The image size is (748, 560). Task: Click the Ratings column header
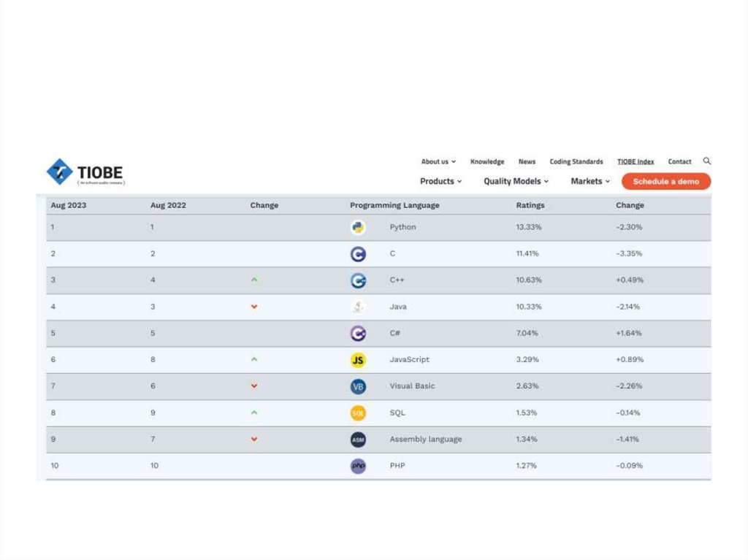530,205
